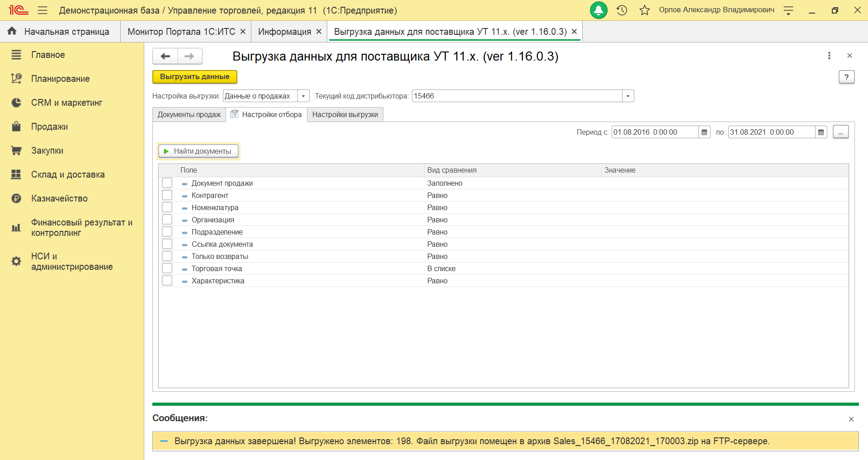
Task: Enable Только возвраты filter checkbox
Action: (167, 256)
